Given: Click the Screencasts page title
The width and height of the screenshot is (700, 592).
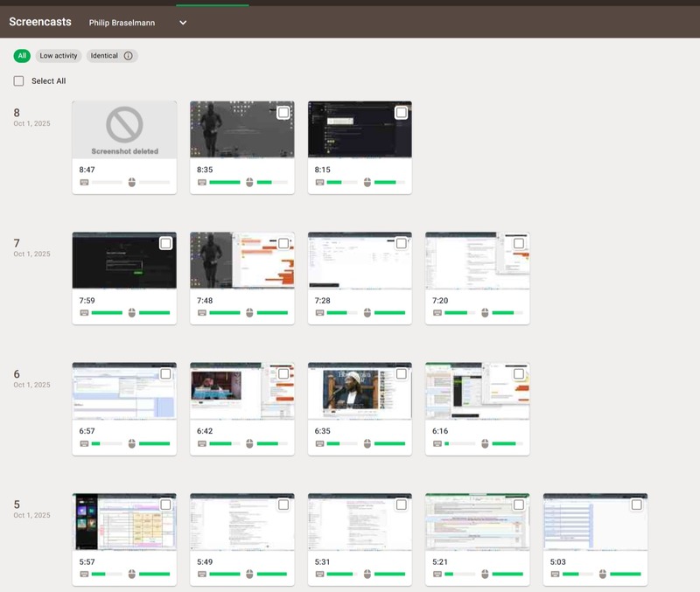Looking at the screenshot, I should pyautogui.click(x=40, y=22).
